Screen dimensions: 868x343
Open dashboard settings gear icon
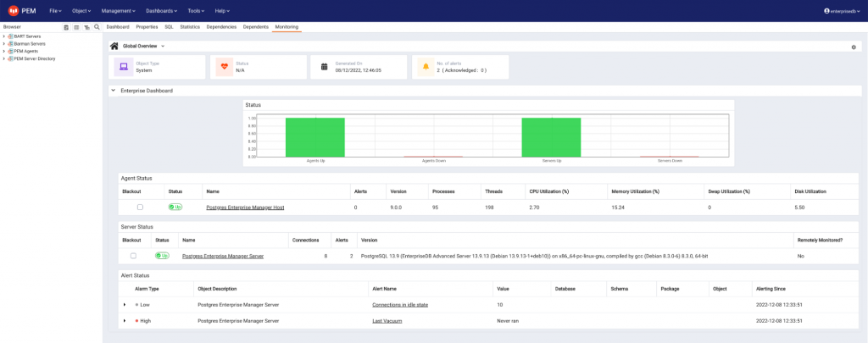pos(854,47)
